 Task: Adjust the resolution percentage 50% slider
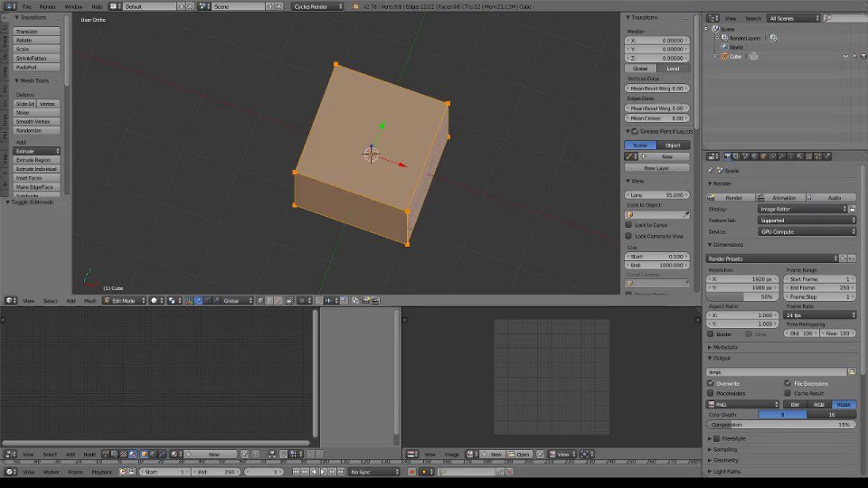pos(741,296)
